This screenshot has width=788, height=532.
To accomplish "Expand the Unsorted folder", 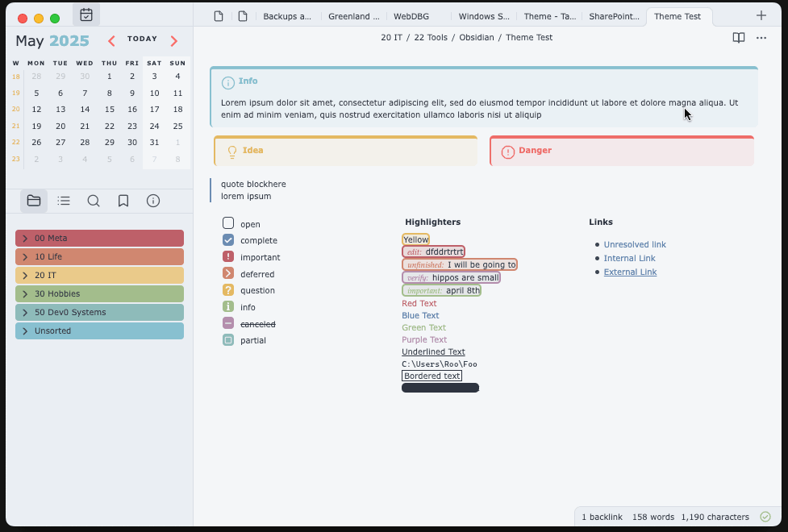I will tap(99, 331).
